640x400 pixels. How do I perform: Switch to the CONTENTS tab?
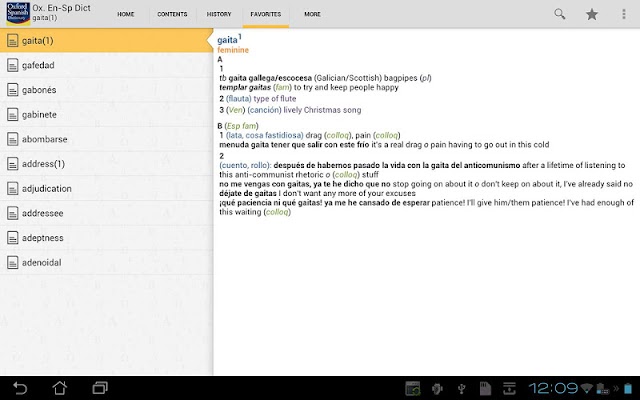point(172,14)
